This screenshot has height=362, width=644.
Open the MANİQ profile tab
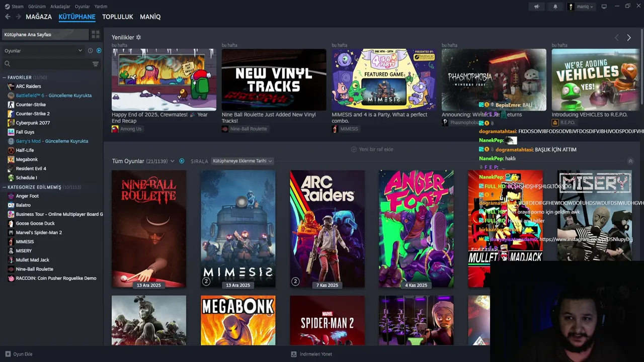point(150,17)
